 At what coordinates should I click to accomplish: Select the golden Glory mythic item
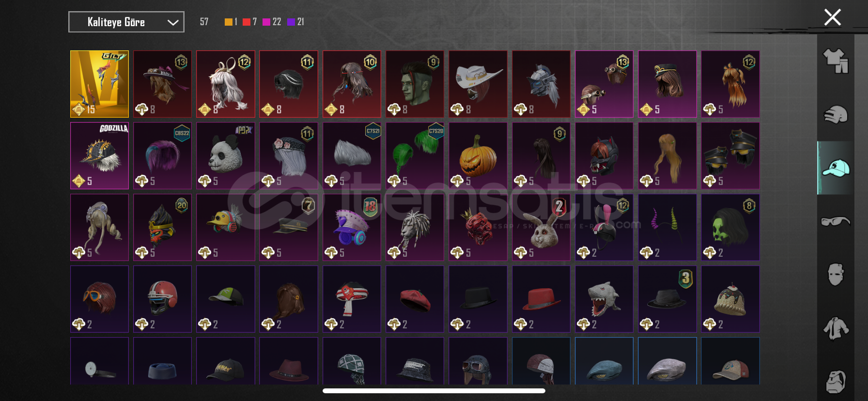tap(99, 84)
